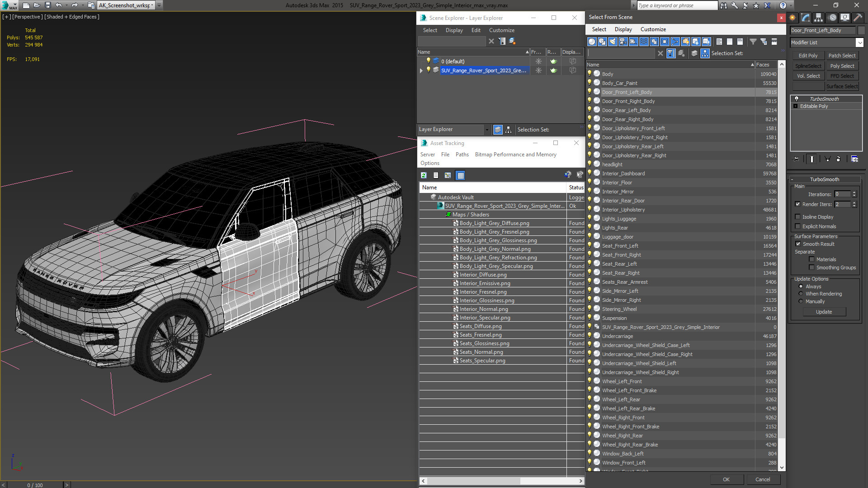This screenshot has width=868, height=488.
Task: Click Iterations spinner arrows
Action: point(854,194)
